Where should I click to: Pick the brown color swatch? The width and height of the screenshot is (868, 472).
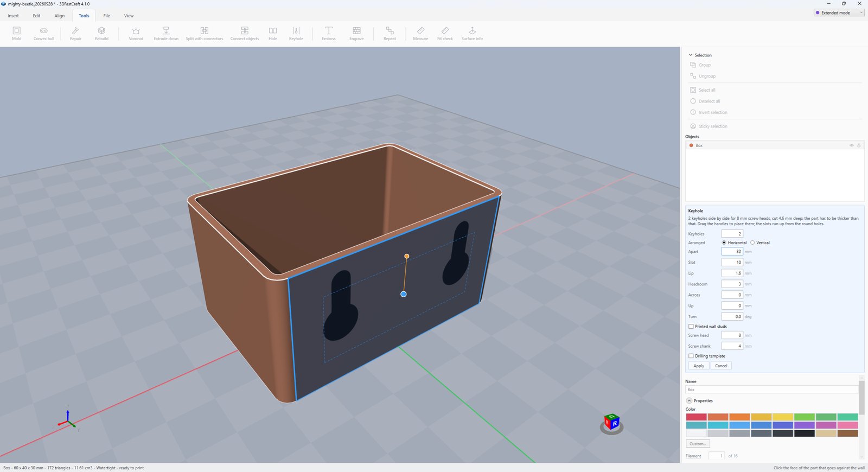(x=848, y=433)
